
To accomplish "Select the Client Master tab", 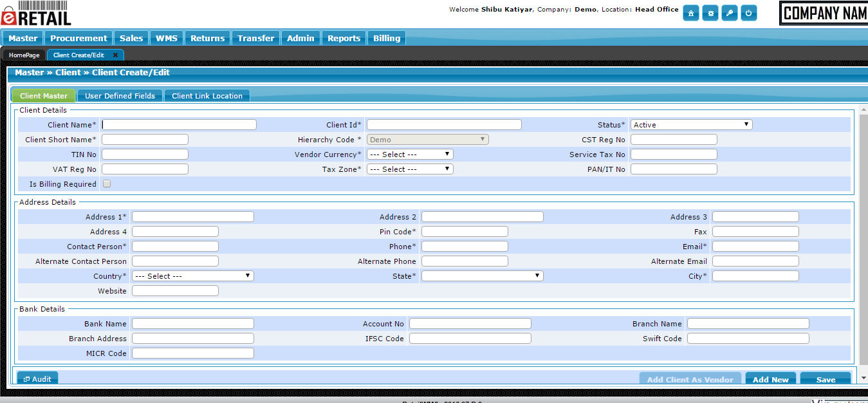I will (44, 96).
